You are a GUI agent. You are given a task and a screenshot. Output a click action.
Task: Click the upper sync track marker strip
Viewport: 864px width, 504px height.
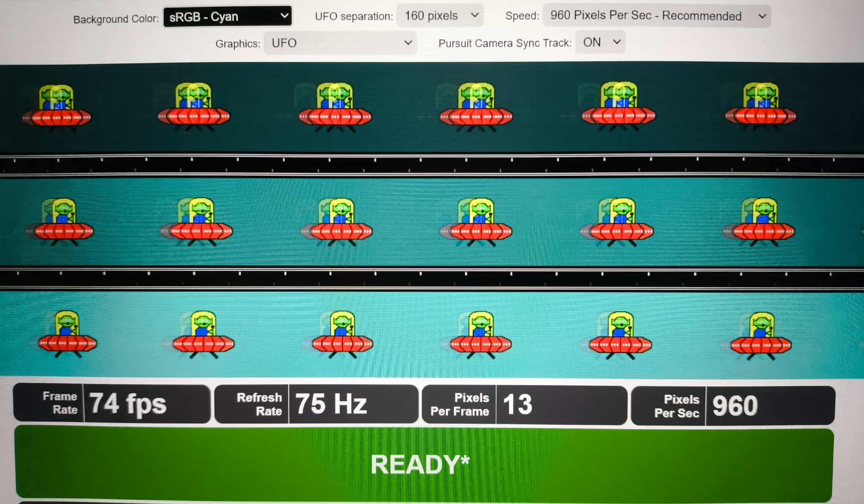click(432, 165)
